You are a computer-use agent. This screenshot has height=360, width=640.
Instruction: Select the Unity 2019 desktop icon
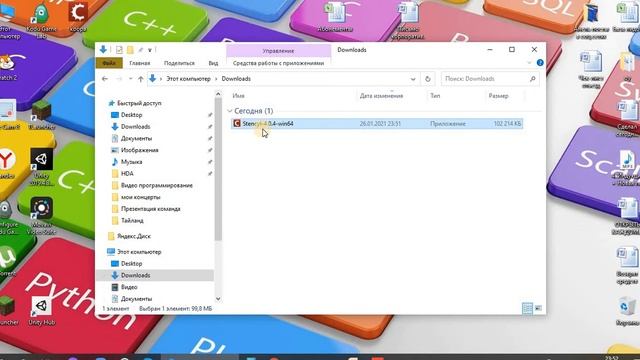(41, 167)
